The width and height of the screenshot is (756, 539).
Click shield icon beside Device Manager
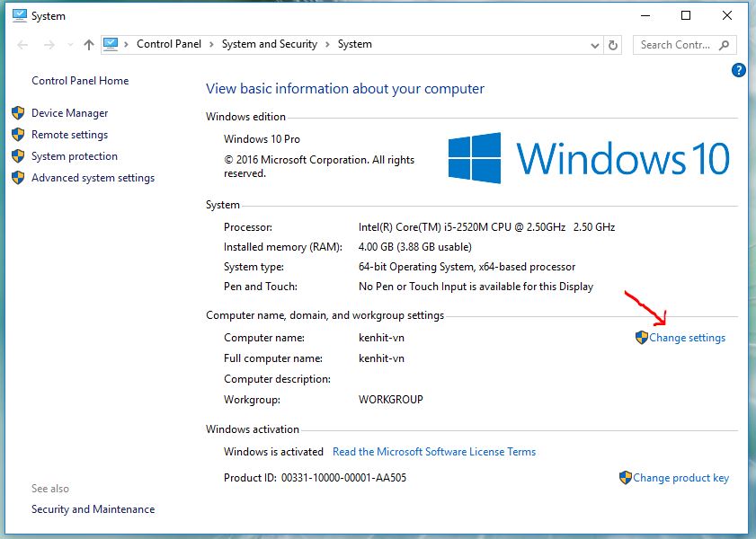coord(17,113)
